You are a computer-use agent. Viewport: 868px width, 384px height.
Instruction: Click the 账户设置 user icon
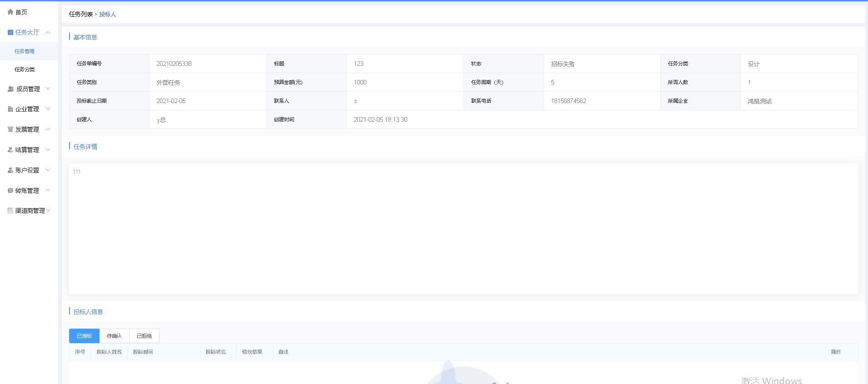10,170
